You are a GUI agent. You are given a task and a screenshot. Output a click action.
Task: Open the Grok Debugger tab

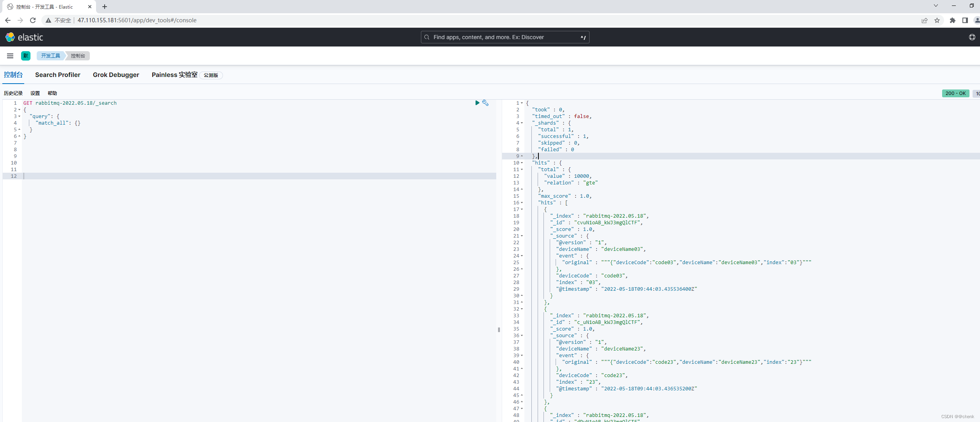[x=116, y=75]
